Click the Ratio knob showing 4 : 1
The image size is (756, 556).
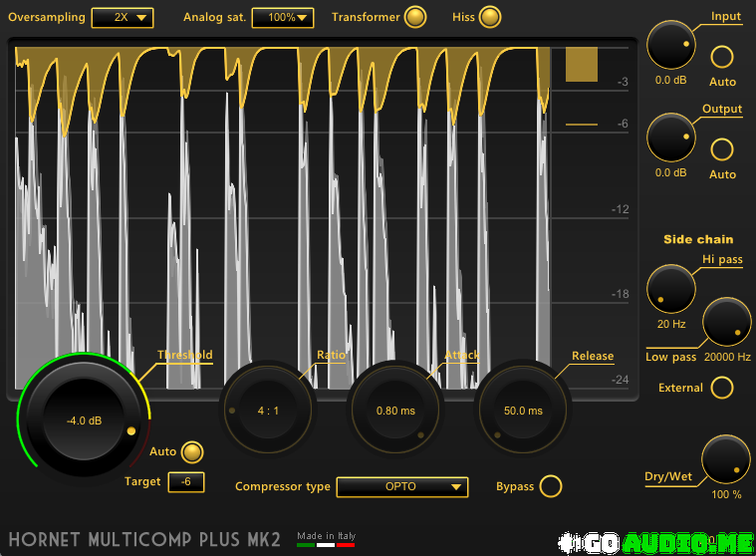point(268,411)
